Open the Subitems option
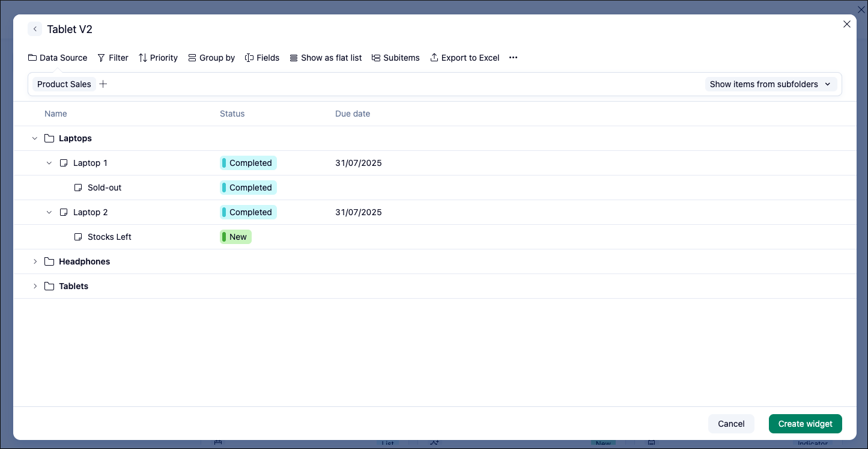This screenshot has height=449, width=868. (x=395, y=58)
